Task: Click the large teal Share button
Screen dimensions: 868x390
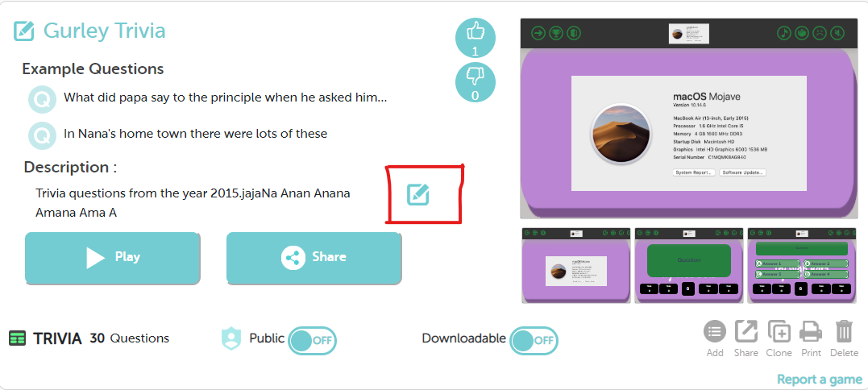Action: (314, 258)
